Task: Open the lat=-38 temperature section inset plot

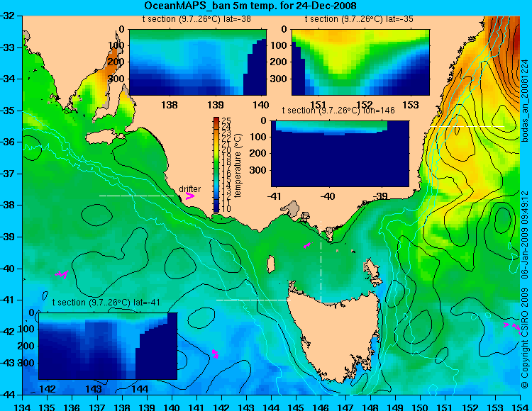Action: tap(198, 62)
